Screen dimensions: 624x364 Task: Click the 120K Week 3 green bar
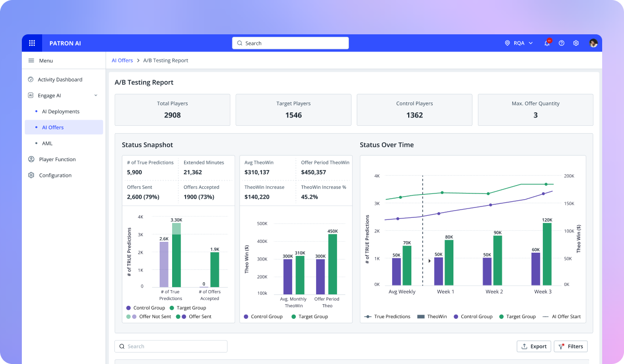point(547,254)
